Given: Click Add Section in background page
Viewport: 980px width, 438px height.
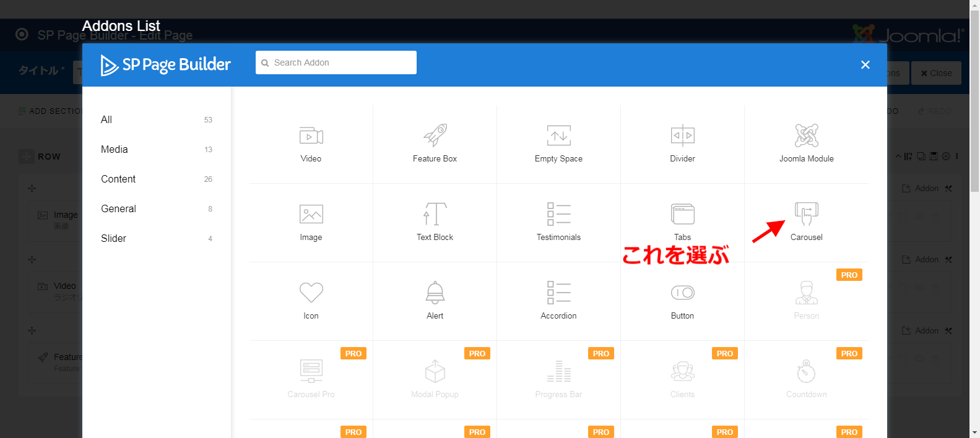Looking at the screenshot, I should click(x=51, y=111).
